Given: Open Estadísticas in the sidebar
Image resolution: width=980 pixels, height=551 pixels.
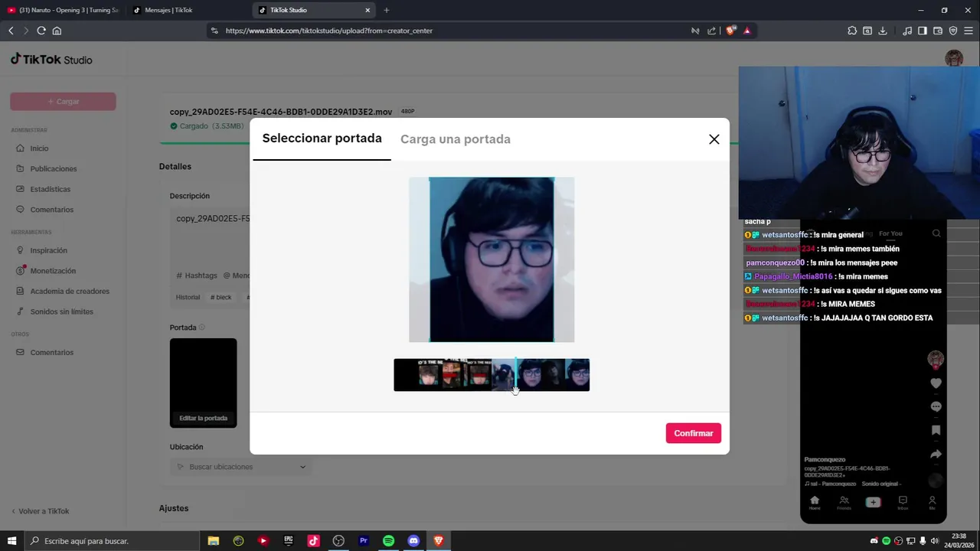Looking at the screenshot, I should coord(50,189).
